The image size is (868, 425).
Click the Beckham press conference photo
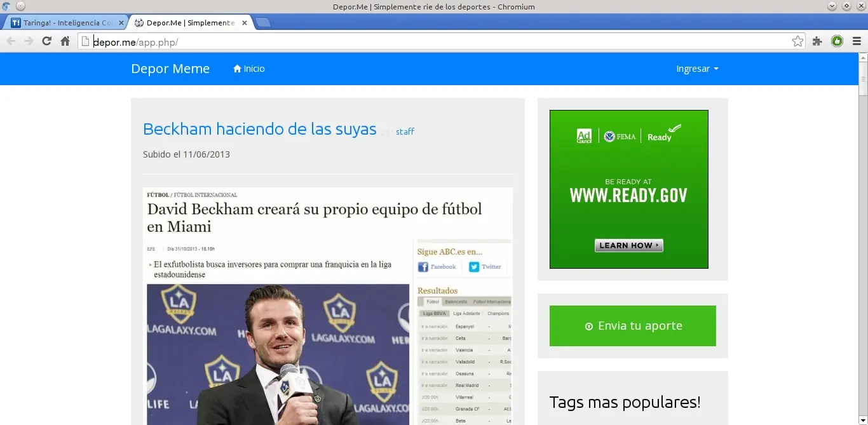(x=278, y=354)
